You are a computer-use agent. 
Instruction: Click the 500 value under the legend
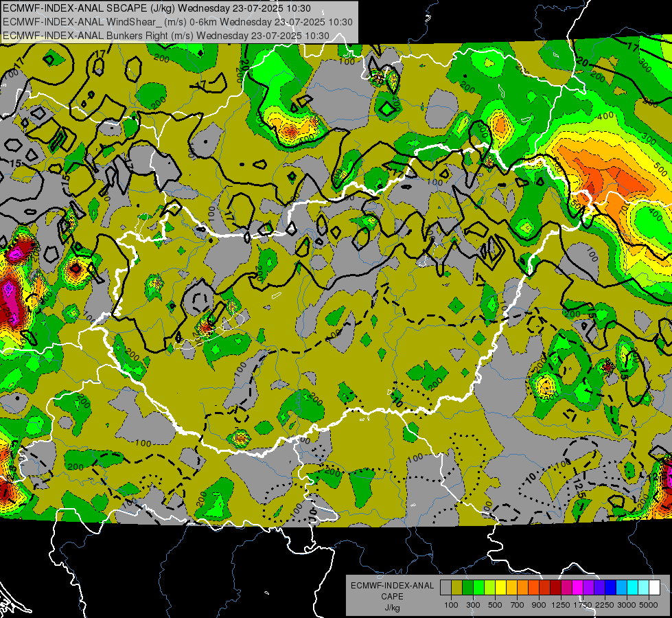pos(495,605)
